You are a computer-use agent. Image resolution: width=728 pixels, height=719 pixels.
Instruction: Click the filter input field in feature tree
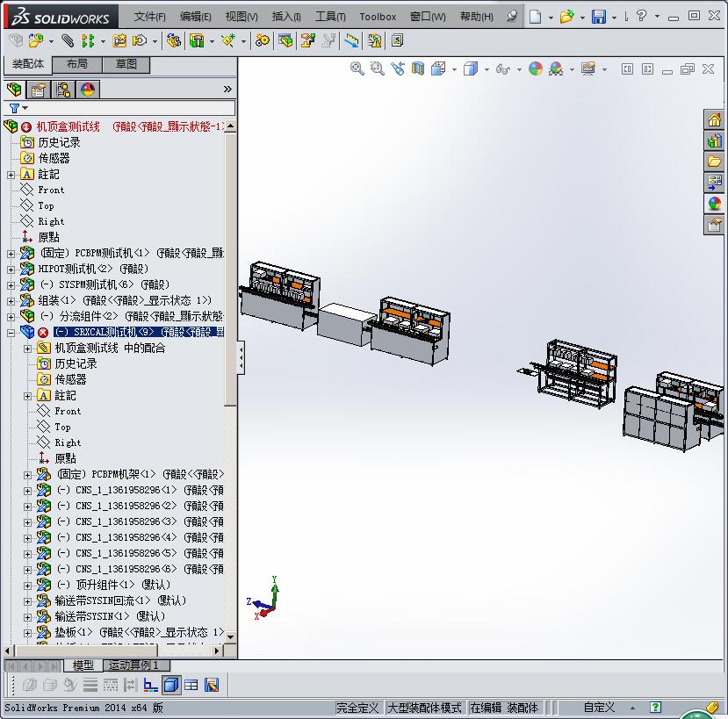click(x=133, y=108)
